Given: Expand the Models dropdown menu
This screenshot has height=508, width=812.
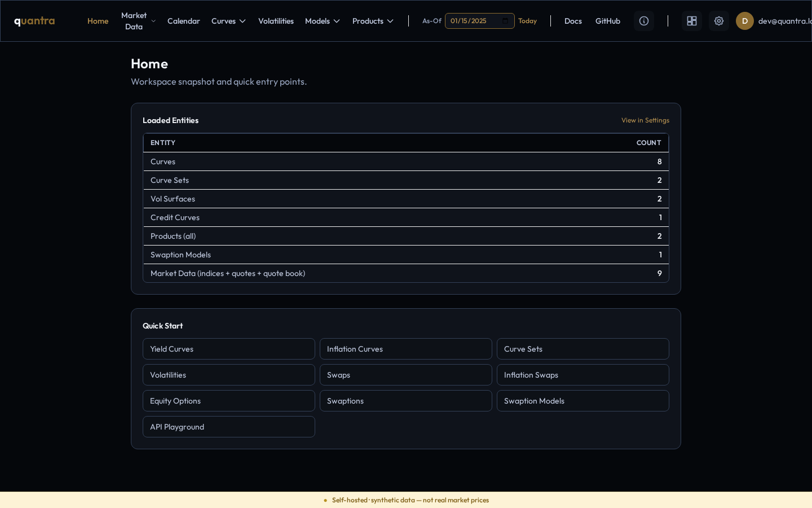Looking at the screenshot, I should [323, 21].
